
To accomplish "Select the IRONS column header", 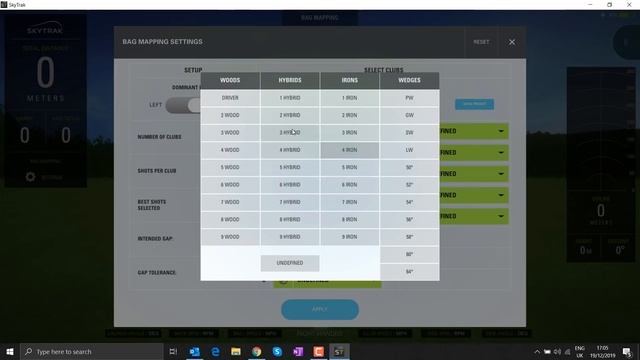I will pos(350,80).
